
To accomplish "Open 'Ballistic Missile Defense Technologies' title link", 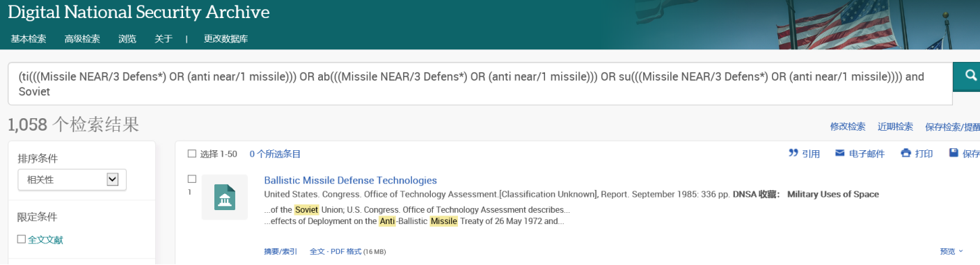I will (x=351, y=180).
